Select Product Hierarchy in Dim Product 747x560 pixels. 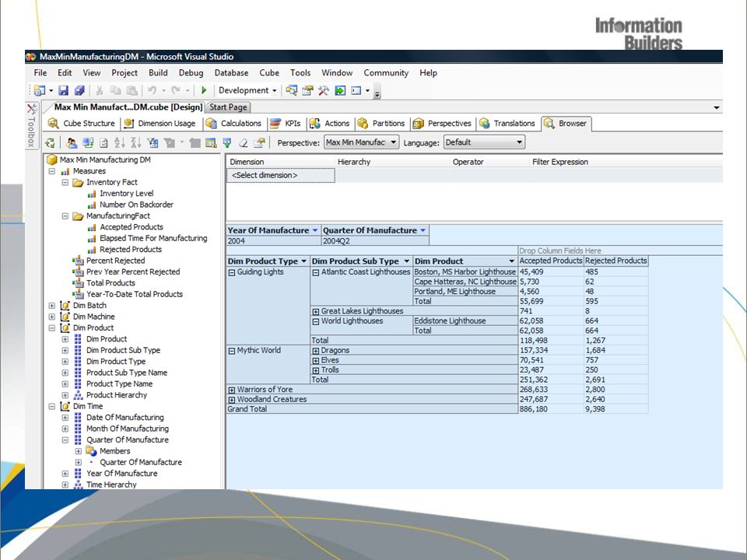tap(117, 395)
